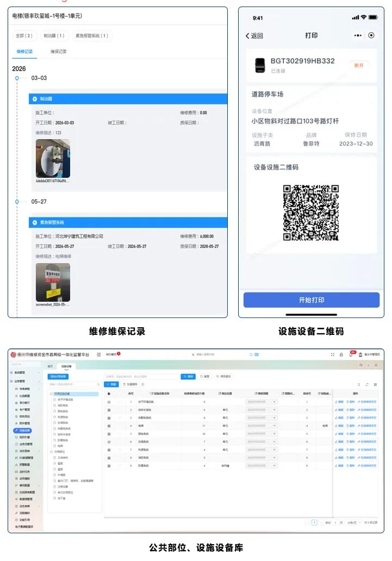Click the blue add button above the tree
392x561 pixels.
[58, 376]
